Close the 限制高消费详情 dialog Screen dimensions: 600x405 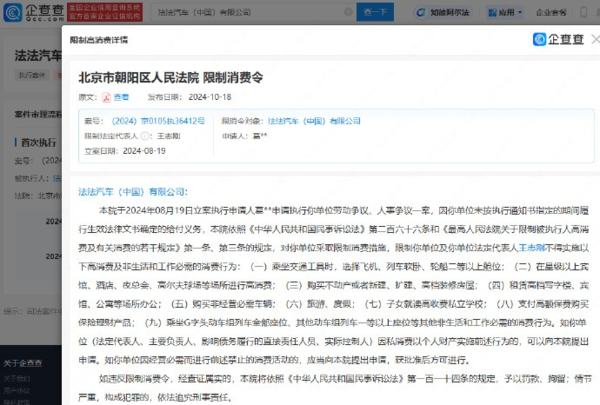coord(595,39)
